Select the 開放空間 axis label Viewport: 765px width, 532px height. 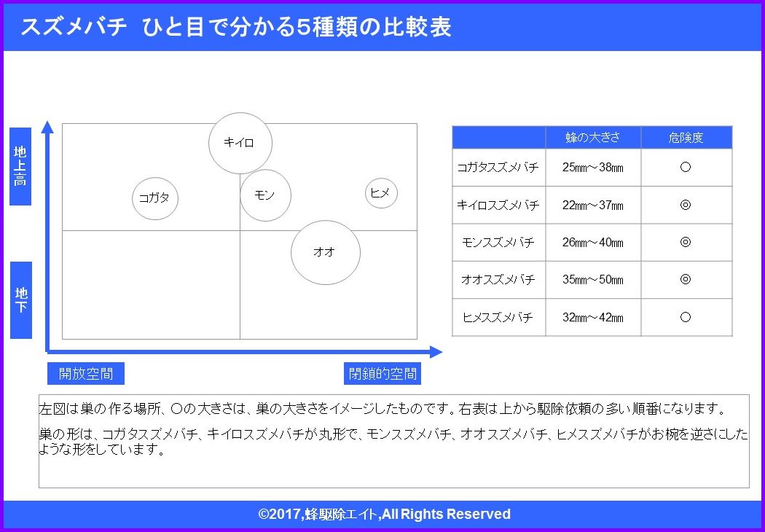point(86,374)
